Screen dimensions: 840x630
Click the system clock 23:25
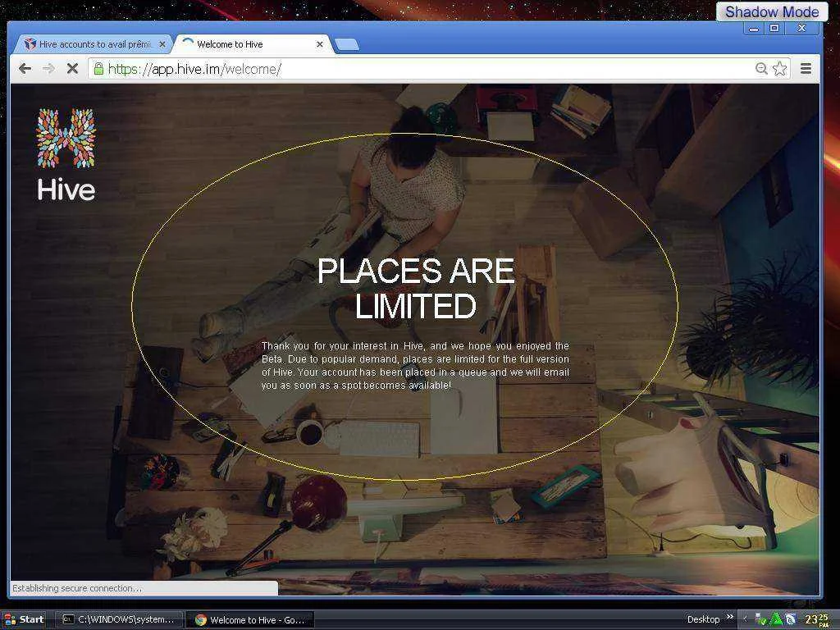pyautogui.click(x=817, y=620)
